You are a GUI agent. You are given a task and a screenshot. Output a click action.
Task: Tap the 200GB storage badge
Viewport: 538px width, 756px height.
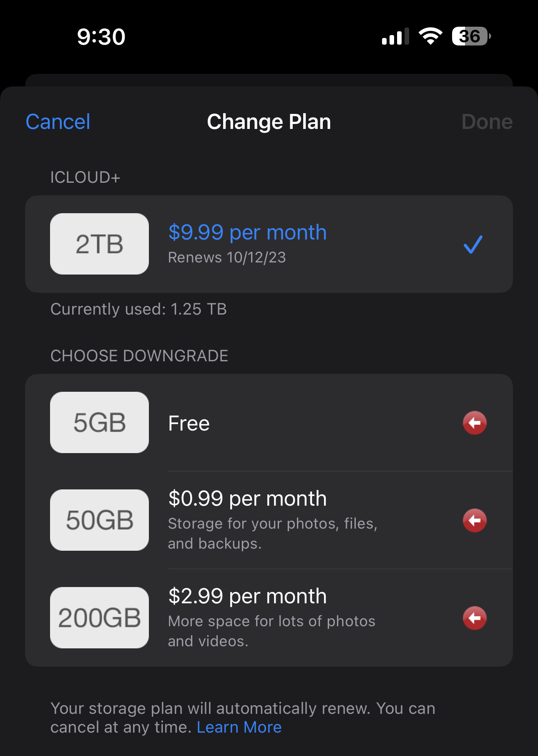click(99, 618)
